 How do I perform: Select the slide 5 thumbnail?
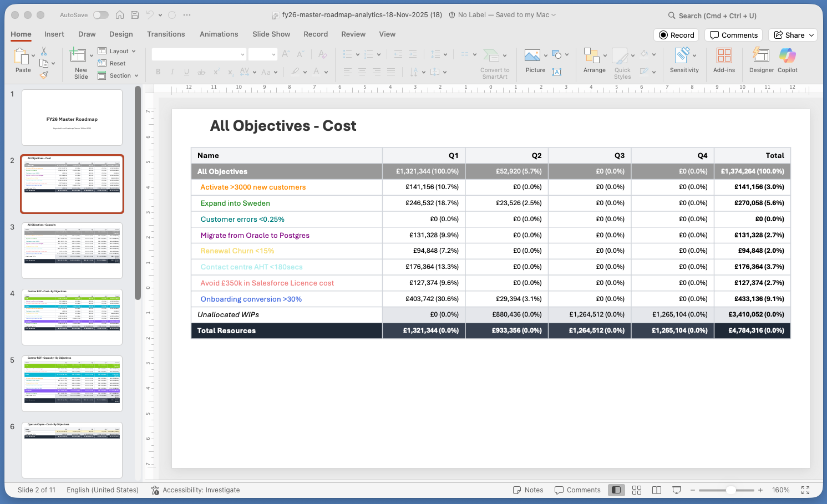[x=72, y=383]
